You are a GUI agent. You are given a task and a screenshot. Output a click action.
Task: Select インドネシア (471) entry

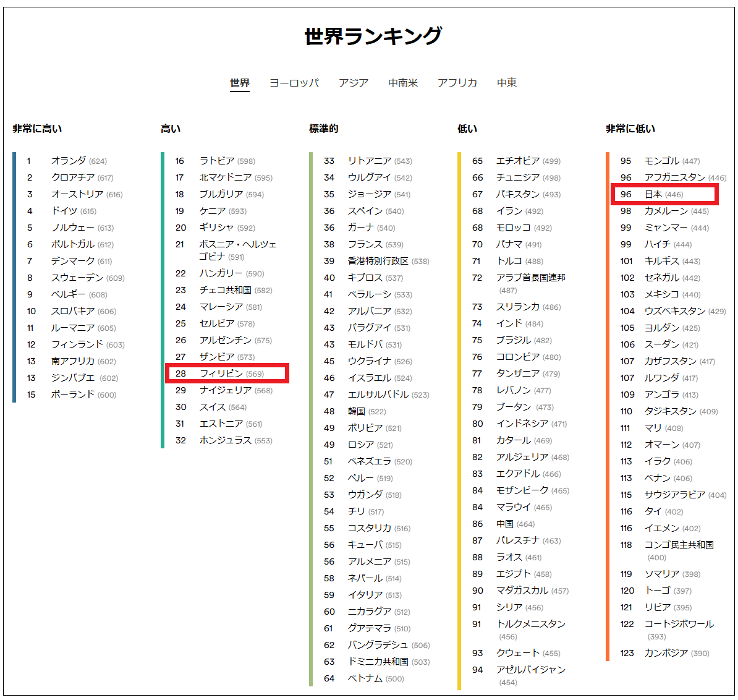pyautogui.click(x=532, y=424)
